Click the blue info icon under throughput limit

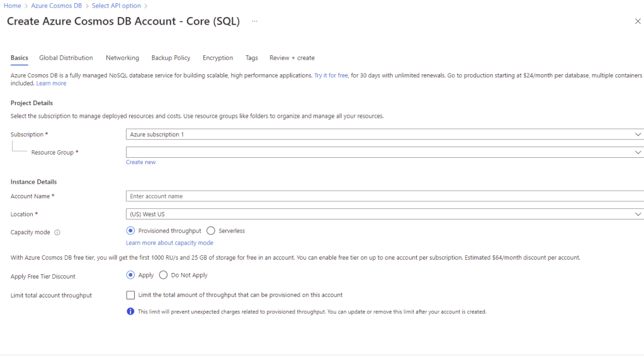pyautogui.click(x=130, y=311)
